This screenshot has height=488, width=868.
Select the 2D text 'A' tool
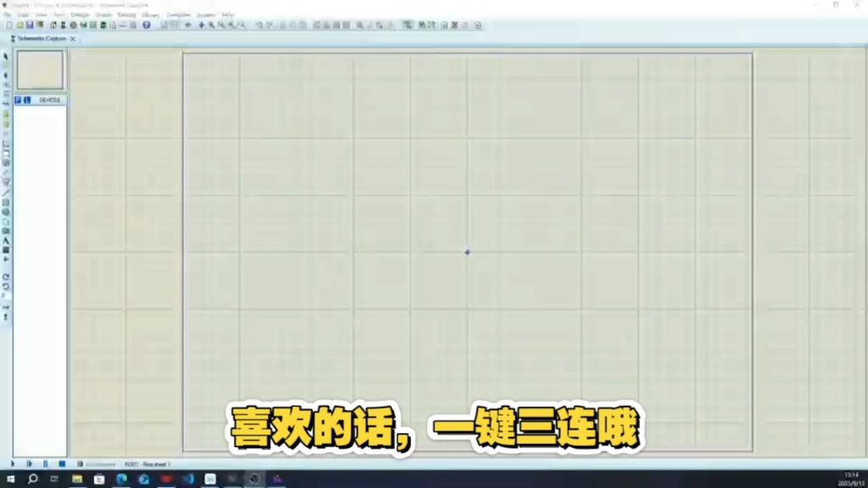pos(6,241)
